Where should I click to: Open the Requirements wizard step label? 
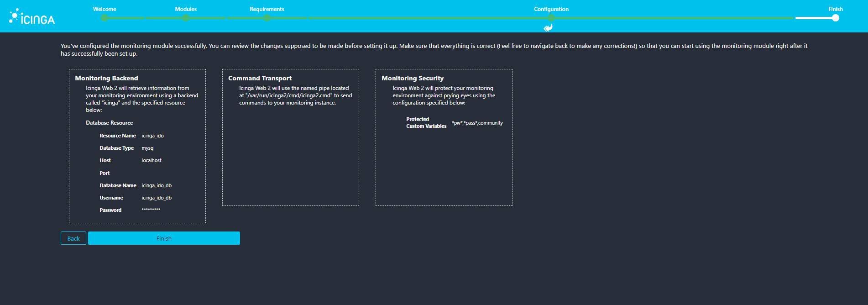[x=267, y=9]
